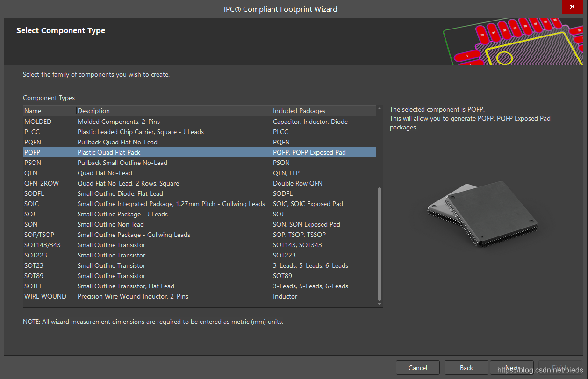Pick SOT223 from component types
This screenshot has height=379, width=588.
click(x=36, y=255)
